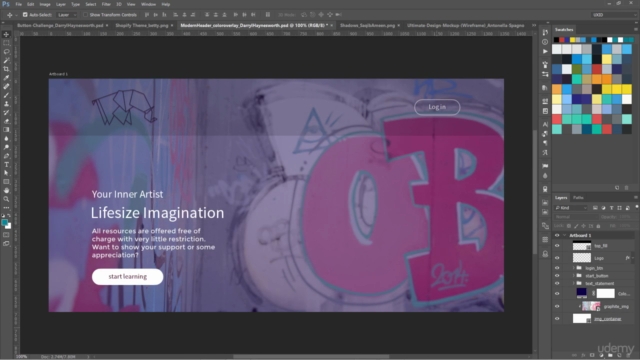Click the lock all (padlock) icon
This screenshot has height=360, width=640.
click(598, 226)
